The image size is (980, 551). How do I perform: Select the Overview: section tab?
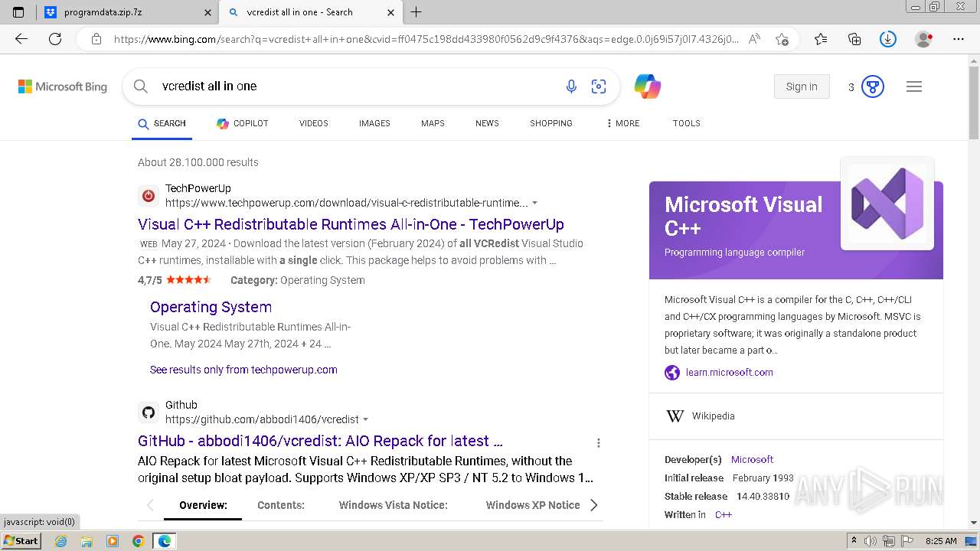pyautogui.click(x=203, y=505)
